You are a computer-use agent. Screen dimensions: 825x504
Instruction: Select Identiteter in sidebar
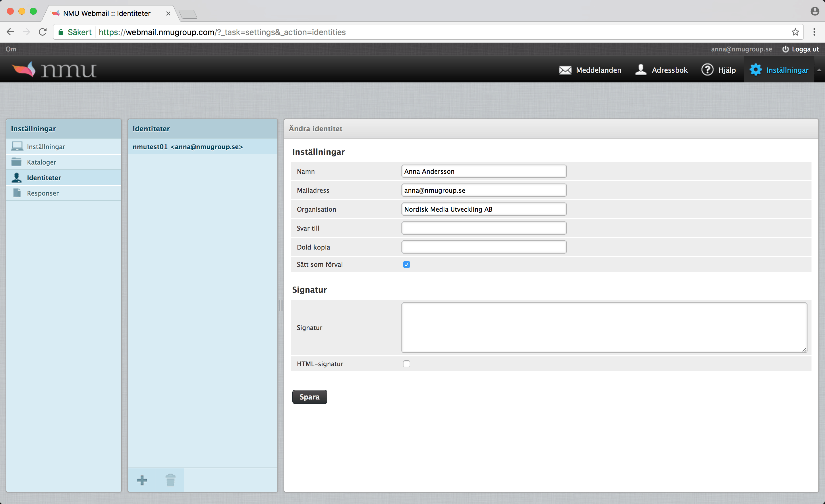[x=64, y=177]
